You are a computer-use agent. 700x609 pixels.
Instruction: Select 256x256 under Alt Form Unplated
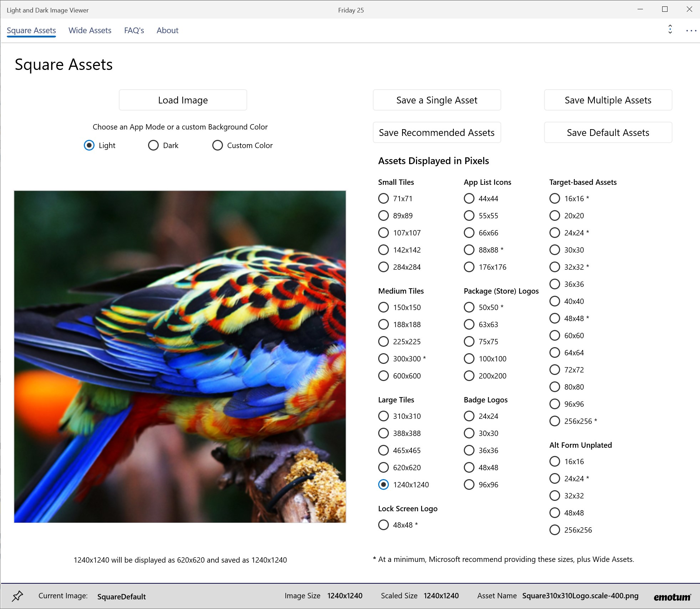(555, 530)
